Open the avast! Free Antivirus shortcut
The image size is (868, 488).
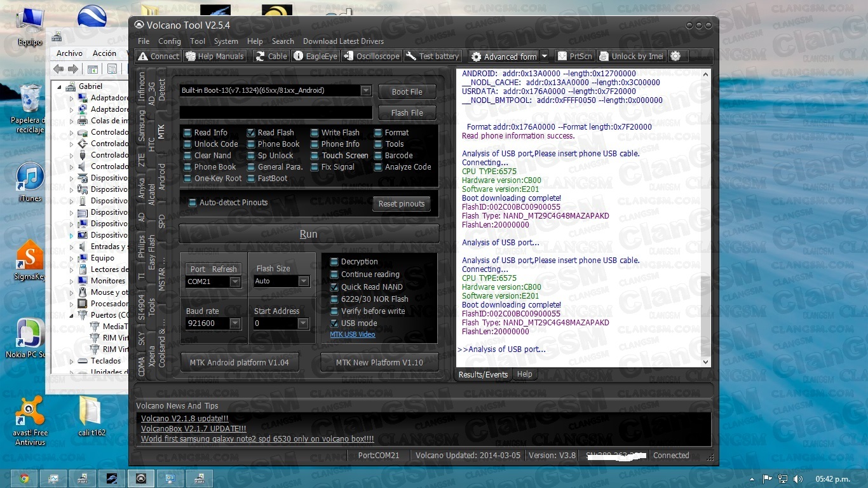[x=30, y=419]
